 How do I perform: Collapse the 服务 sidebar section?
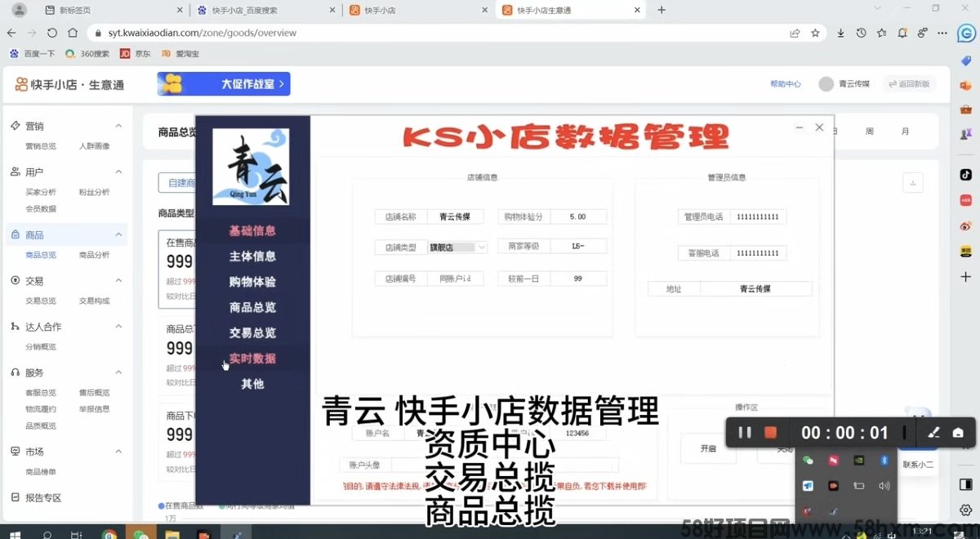pyautogui.click(x=118, y=372)
